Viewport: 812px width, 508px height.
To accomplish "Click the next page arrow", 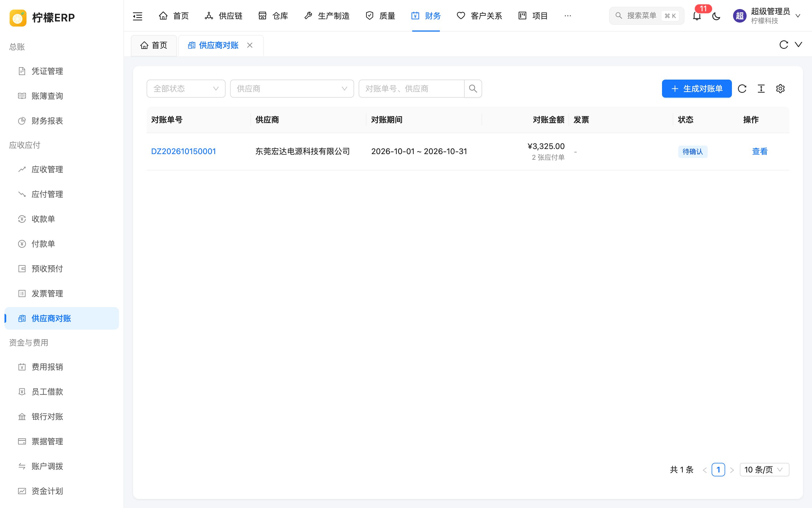I will click(x=732, y=470).
